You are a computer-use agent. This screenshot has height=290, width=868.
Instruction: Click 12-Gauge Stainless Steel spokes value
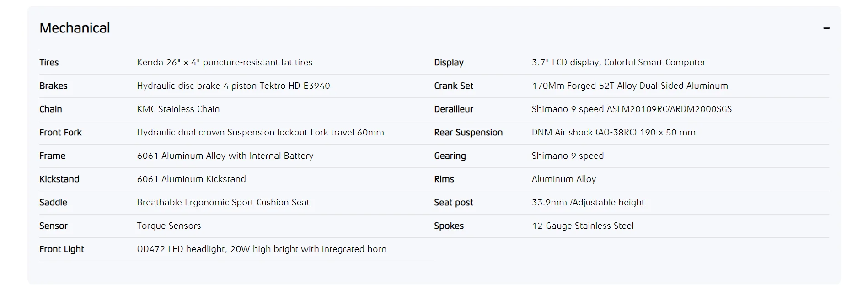[x=583, y=226]
